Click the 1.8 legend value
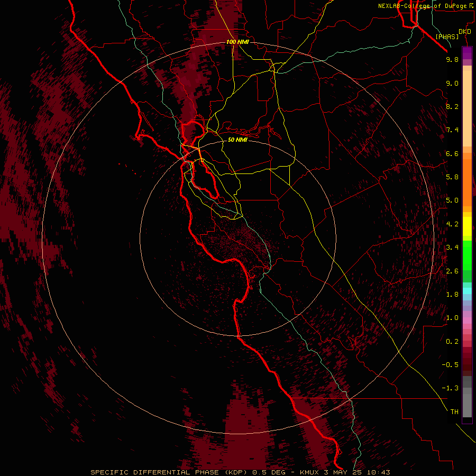This screenshot has height=476, width=476. pos(452,295)
